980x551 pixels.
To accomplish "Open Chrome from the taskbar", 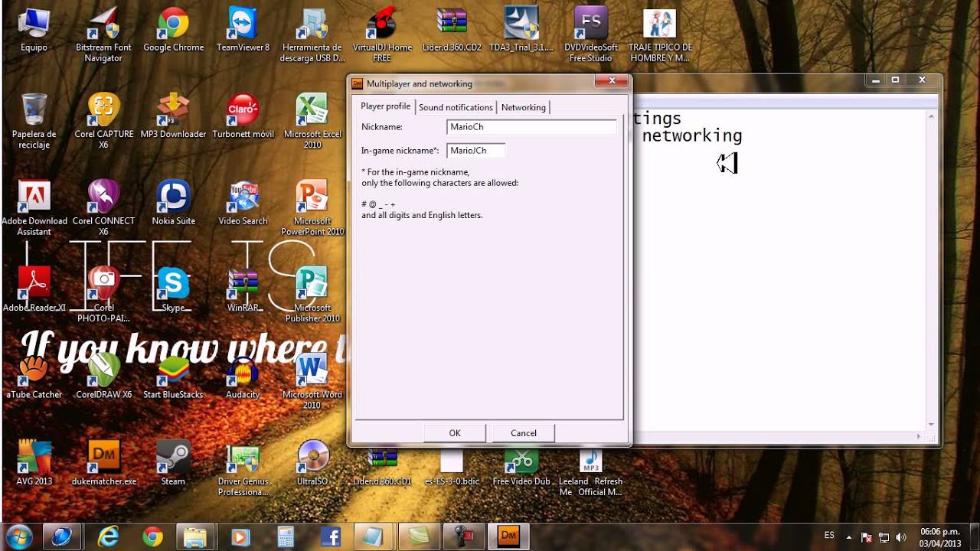I will click(x=153, y=537).
